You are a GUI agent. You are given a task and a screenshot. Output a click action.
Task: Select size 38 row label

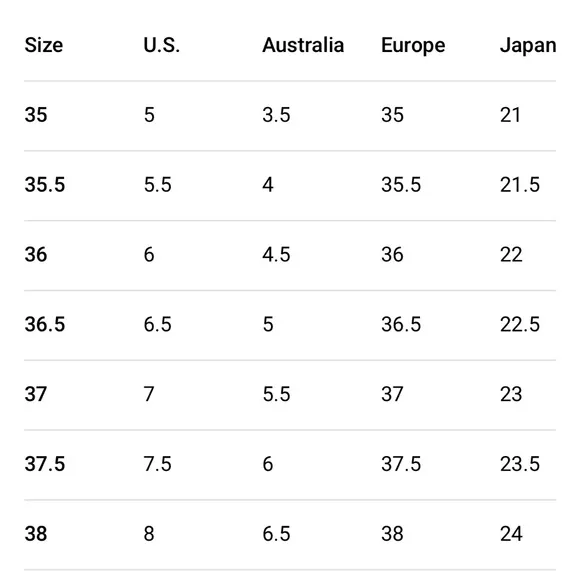coord(36,534)
